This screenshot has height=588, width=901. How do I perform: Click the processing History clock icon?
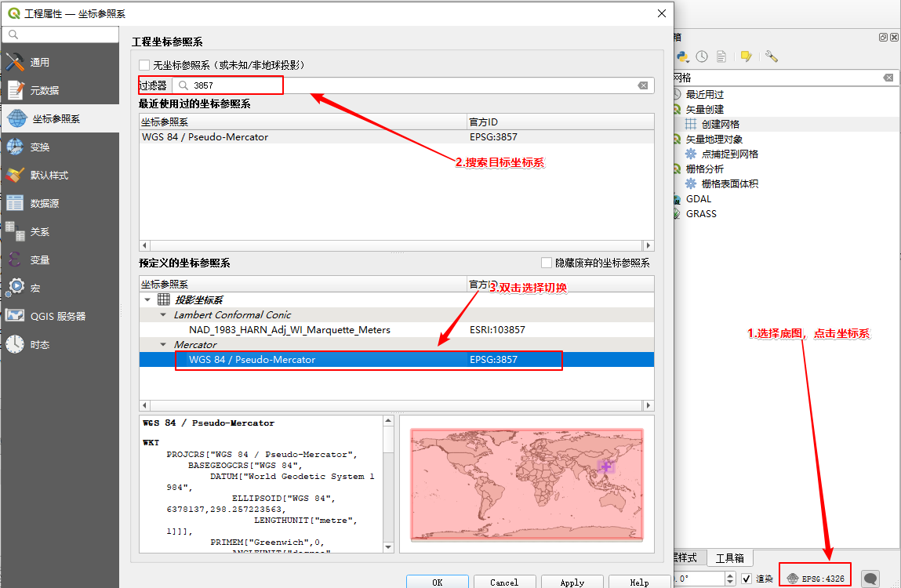click(x=702, y=56)
